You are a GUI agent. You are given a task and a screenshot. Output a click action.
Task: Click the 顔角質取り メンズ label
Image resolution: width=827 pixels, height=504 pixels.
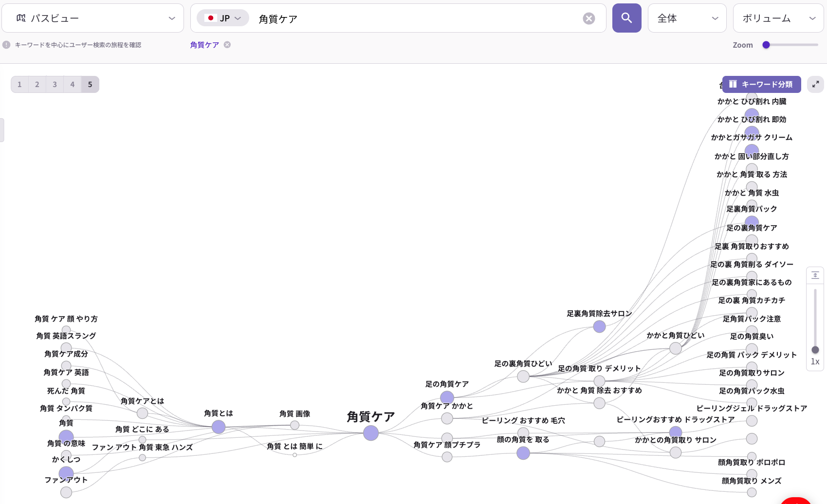[752, 481]
